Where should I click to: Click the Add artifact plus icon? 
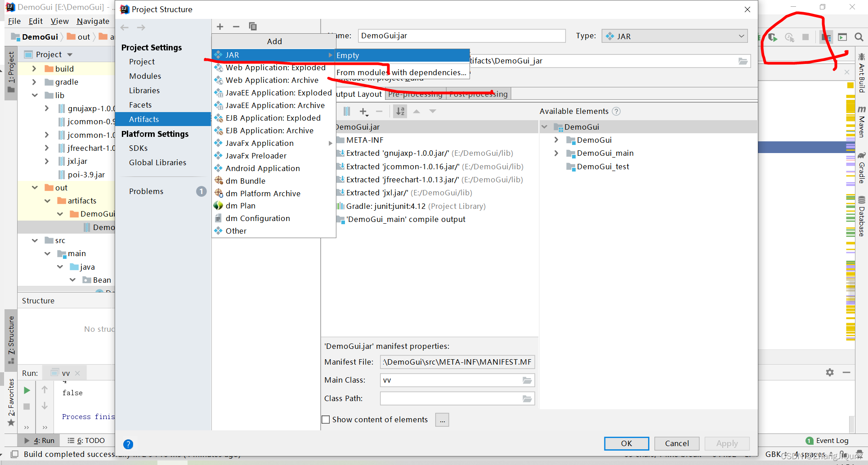220,27
